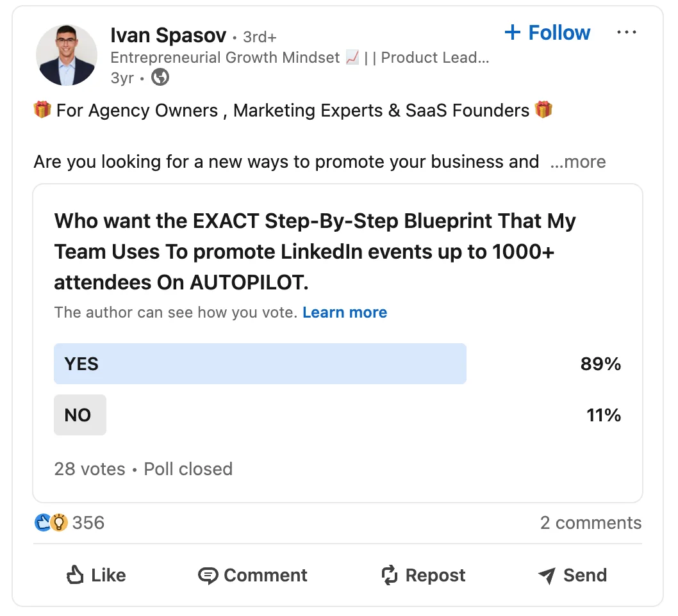The height and width of the screenshot is (616, 678).
Task: Vote YES in the poll
Action: point(260,364)
